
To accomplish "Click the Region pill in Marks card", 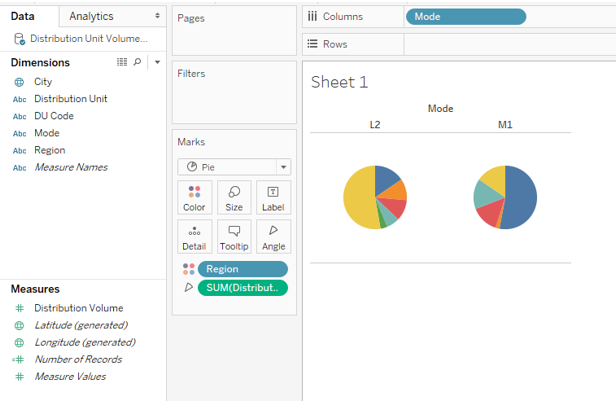I will [242, 269].
